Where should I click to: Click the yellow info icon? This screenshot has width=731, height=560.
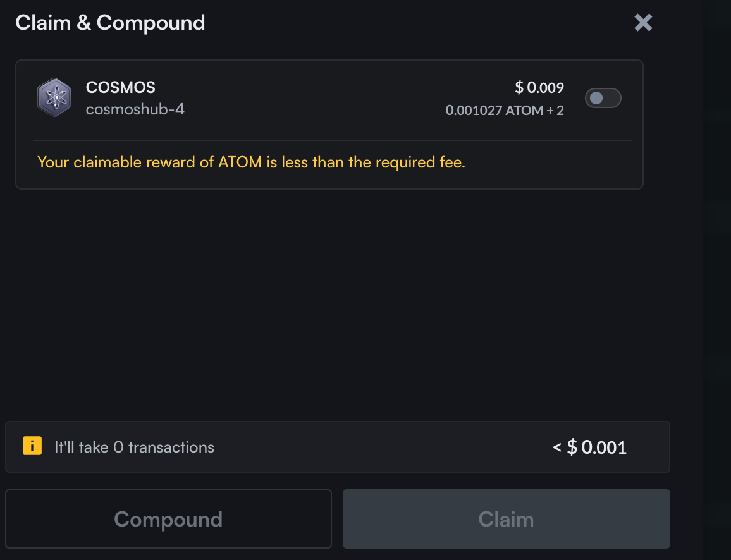[32, 446]
